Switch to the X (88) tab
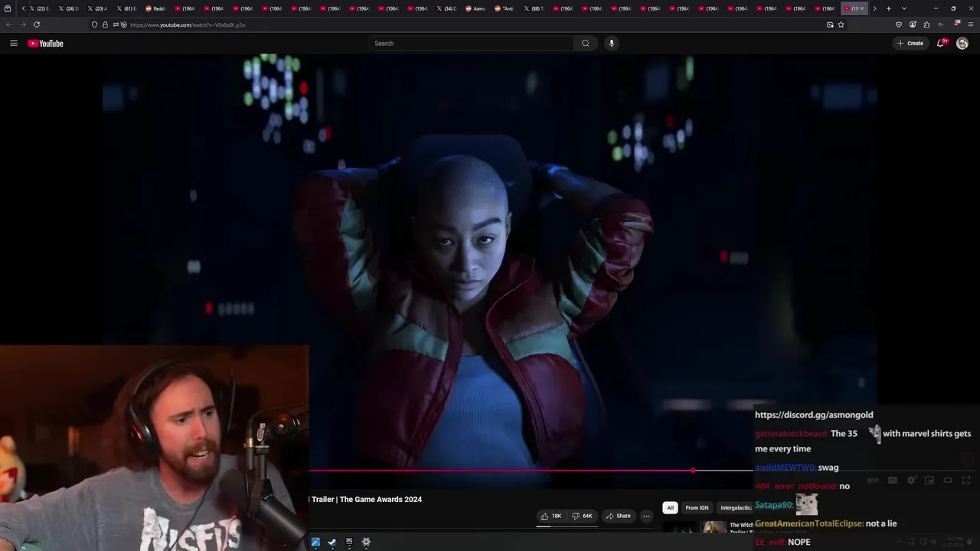 534,8
